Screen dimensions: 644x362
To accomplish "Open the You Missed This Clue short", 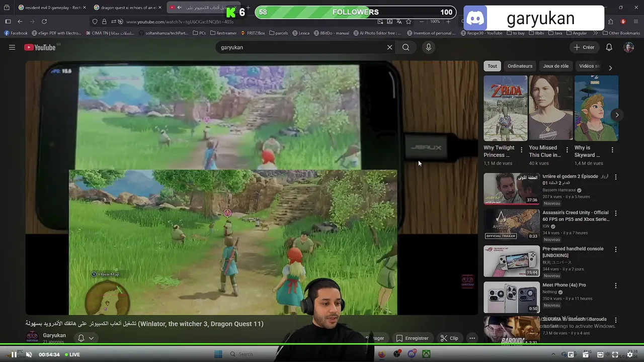I will (x=551, y=108).
